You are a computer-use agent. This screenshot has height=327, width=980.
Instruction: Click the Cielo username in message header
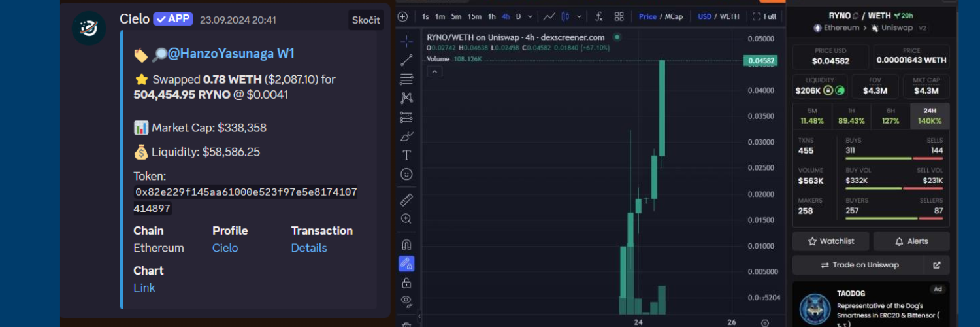point(135,19)
